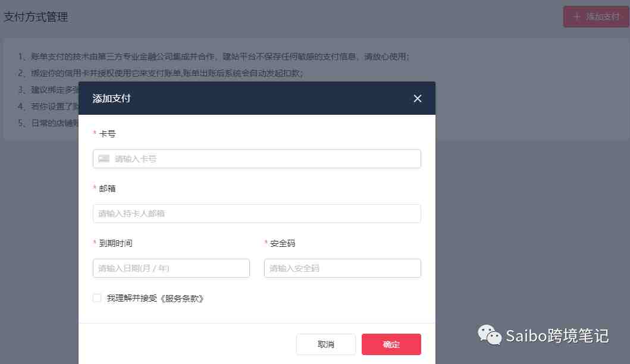Confirm with the red 确定 button
The width and height of the screenshot is (630, 364).
(x=391, y=344)
